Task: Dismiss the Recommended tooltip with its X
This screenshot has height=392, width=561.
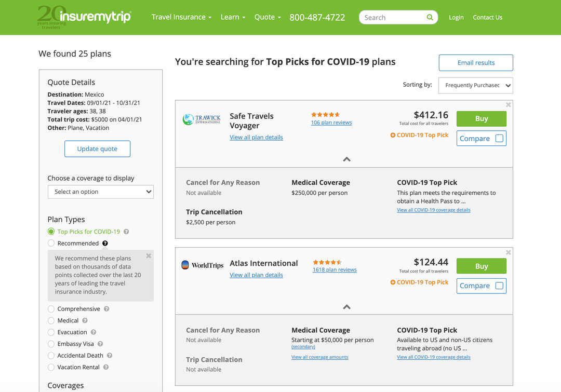Action: 148,255
